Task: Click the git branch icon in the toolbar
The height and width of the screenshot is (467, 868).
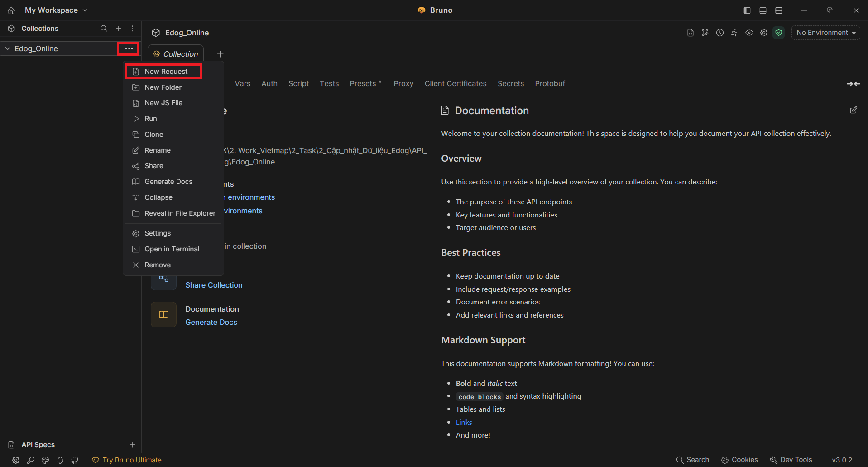Action: (x=705, y=33)
